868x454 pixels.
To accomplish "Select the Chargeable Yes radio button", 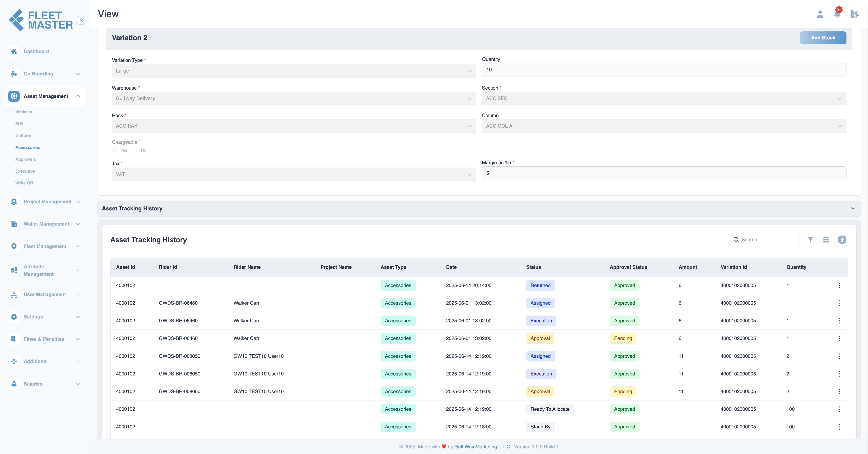I will [x=115, y=150].
